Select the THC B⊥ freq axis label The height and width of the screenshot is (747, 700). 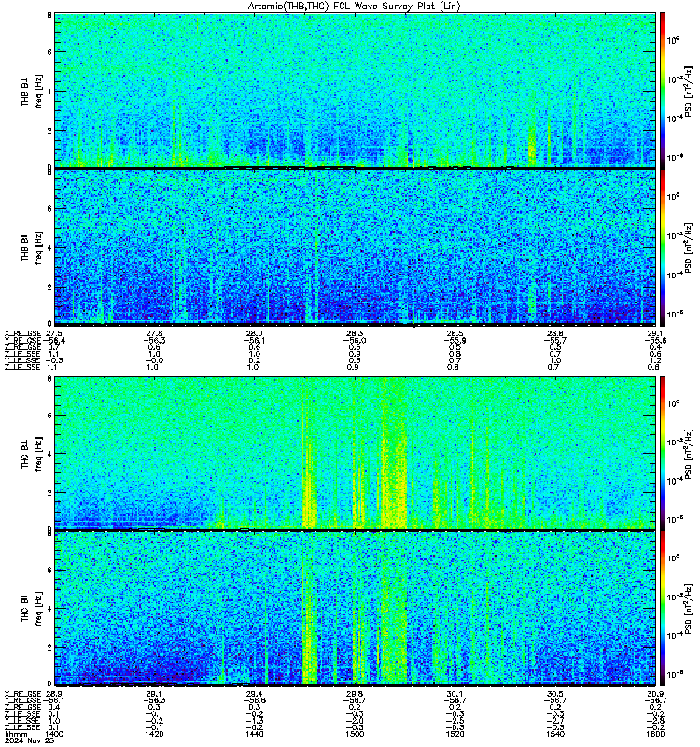(32, 454)
